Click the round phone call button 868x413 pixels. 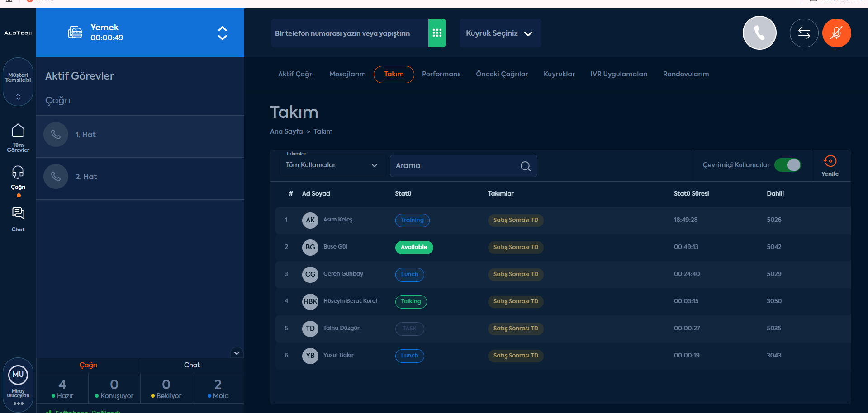pyautogui.click(x=759, y=33)
